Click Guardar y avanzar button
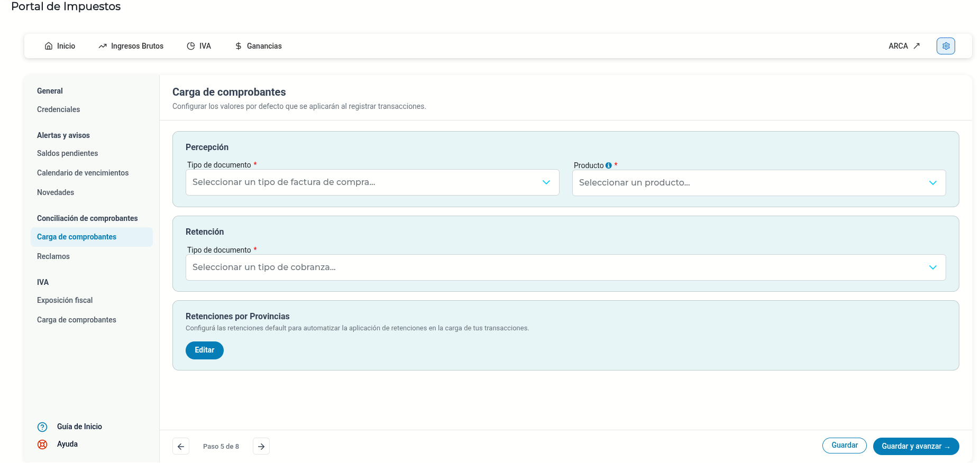Viewport: 980px width, 463px height. click(916, 447)
